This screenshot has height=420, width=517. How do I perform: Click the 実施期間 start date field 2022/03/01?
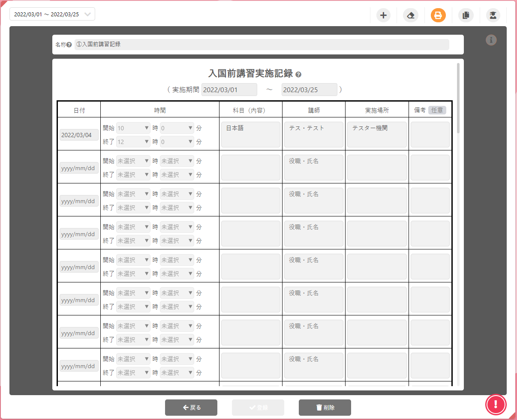pos(229,90)
